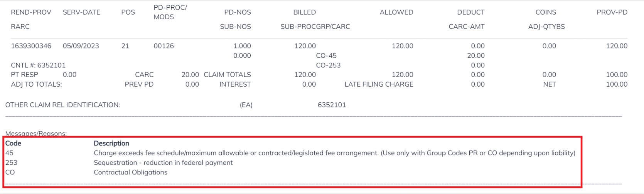Viewport: 644px width, 194px height.
Task: Click the CNTL # 6352101 text
Action: coord(38,65)
